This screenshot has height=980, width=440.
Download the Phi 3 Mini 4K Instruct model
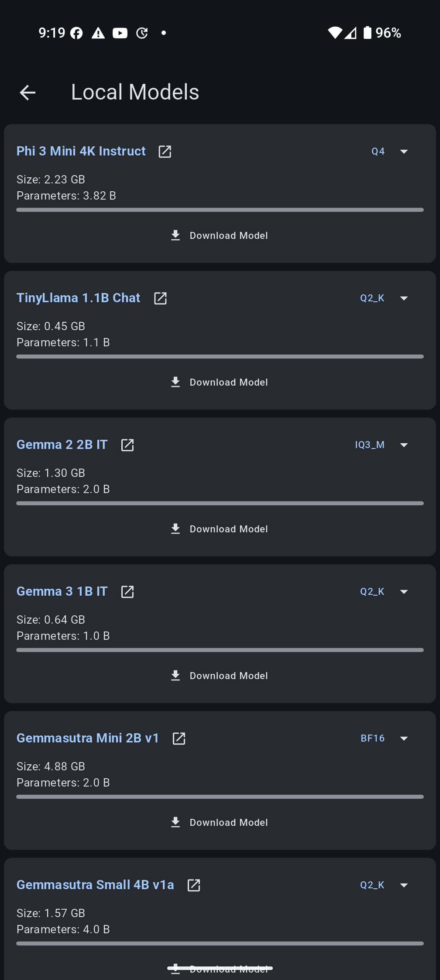click(x=220, y=236)
